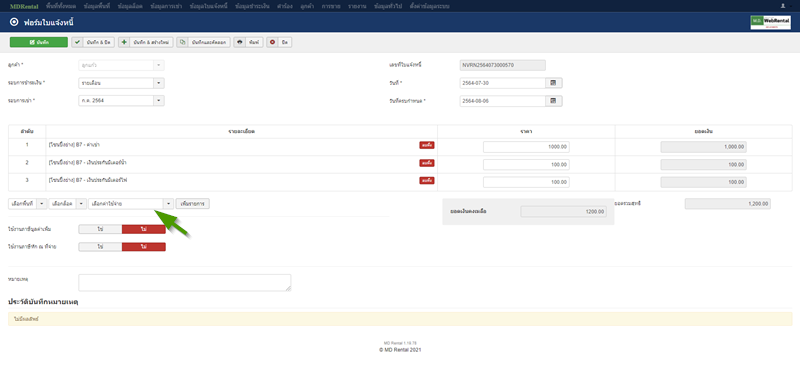Open the disabled customer (ลูกค้า) dropdown
Screen dimensions: 800x385
pyautogui.click(x=121, y=65)
